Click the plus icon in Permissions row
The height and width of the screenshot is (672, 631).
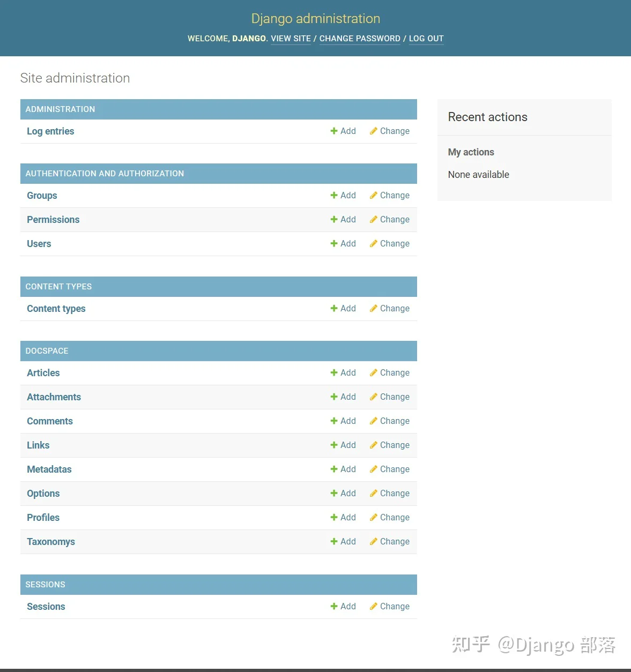(334, 219)
